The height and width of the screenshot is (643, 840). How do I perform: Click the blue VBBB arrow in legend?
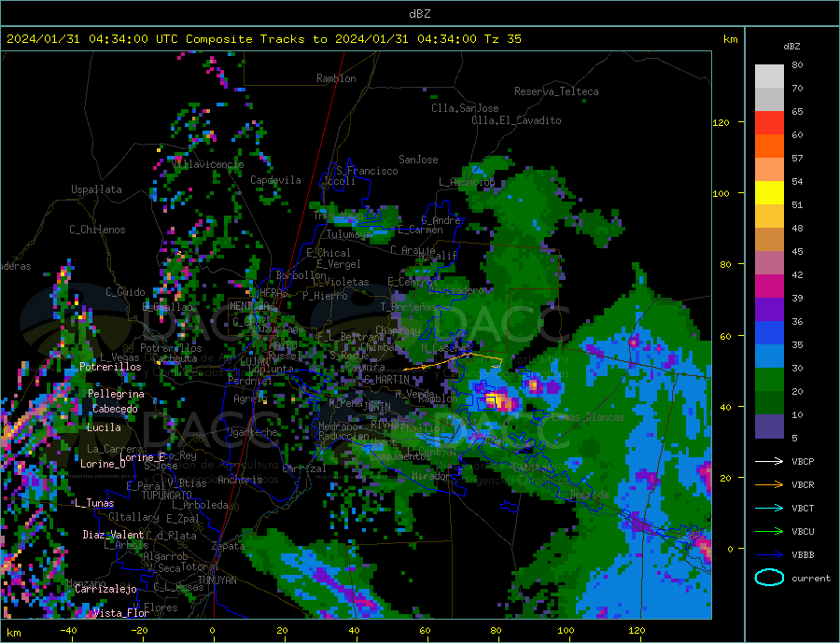point(769,555)
